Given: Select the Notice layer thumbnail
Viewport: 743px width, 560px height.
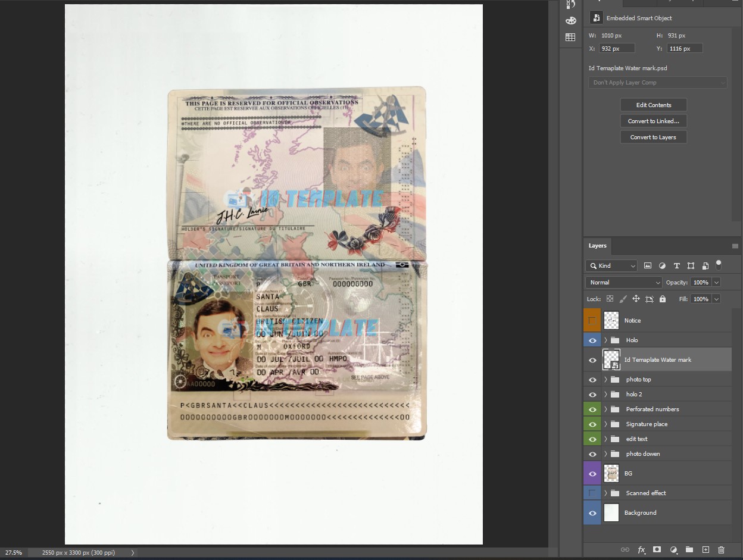Looking at the screenshot, I should tap(611, 321).
